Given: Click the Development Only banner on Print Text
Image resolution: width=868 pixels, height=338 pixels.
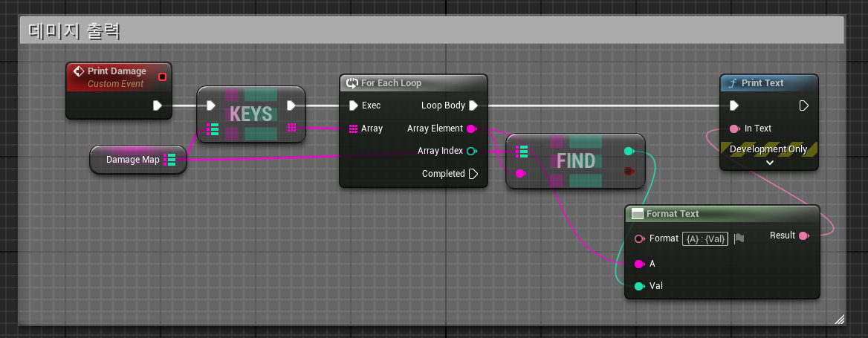Looking at the screenshot, I should pyautogui.click(x=768, y=149).
